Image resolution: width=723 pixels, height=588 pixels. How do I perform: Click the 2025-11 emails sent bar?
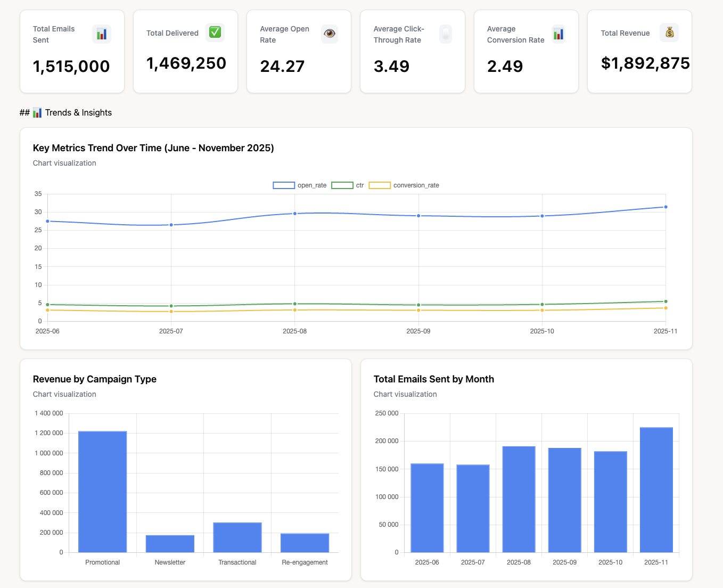(x=656, y=490)
